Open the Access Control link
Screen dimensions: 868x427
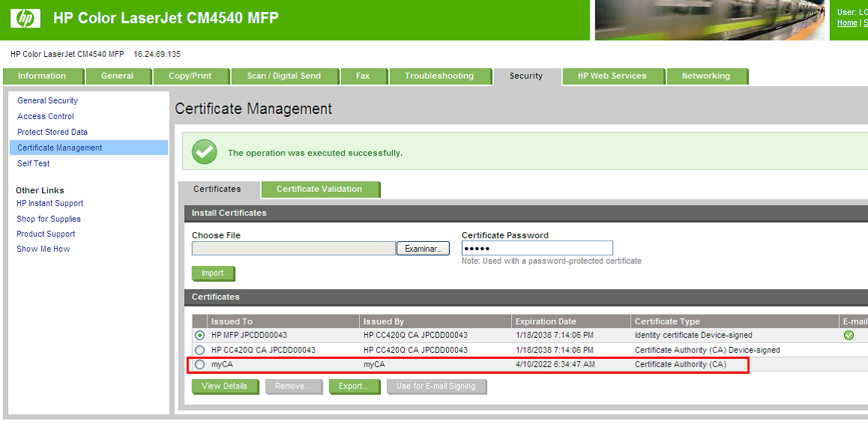tap(46, 116)
